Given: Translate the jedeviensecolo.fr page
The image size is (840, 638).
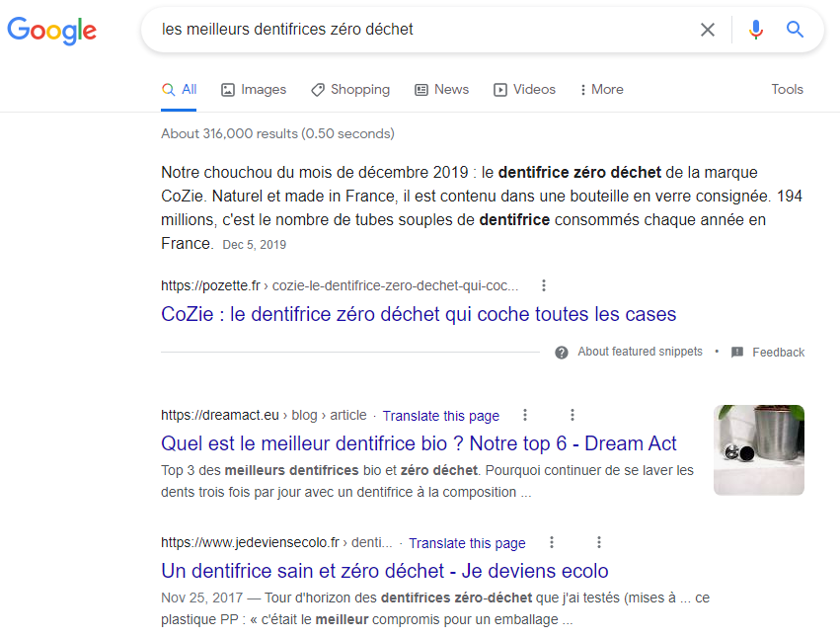Looking at the screenshot, I should 467,543.
